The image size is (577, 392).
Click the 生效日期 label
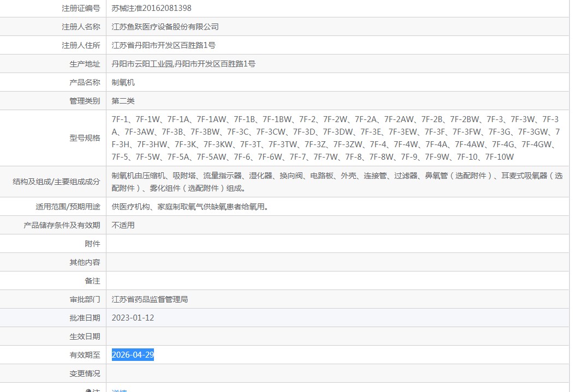(x=85, y=336)
